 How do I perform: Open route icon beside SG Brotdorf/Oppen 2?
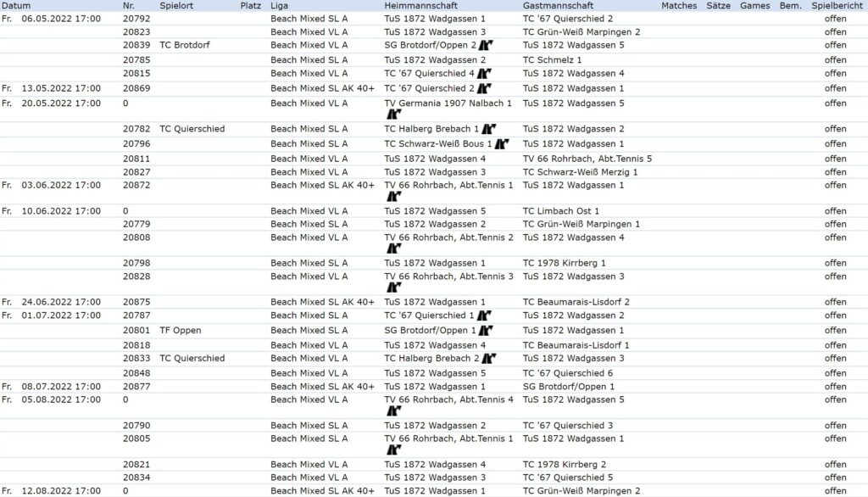(x=486, y=46)
